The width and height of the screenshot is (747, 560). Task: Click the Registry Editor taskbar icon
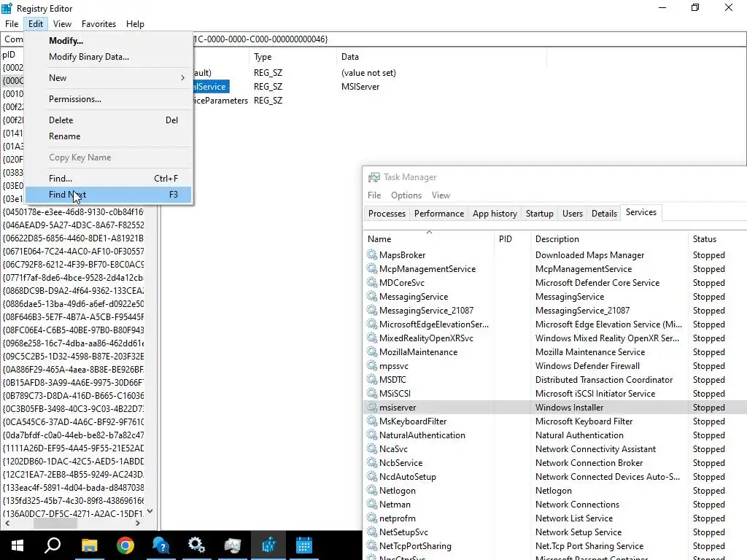click(x=268, y=545)
